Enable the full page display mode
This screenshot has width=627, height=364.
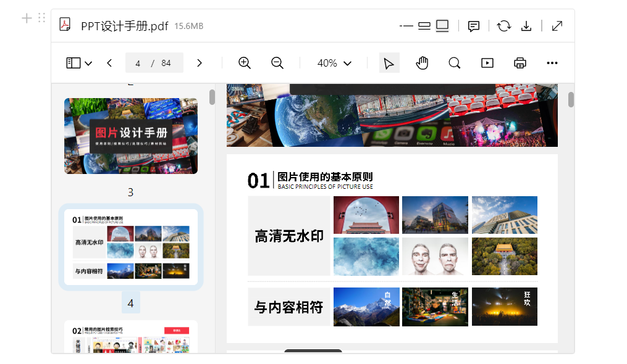[x=442, y=26]
